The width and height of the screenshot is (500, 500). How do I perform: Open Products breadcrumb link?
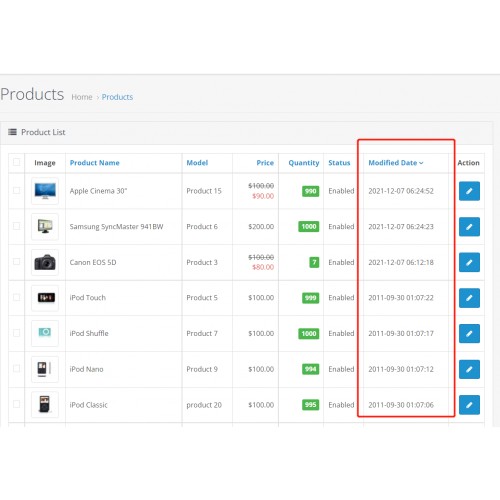pyautogui.click(x=117, y=97)
